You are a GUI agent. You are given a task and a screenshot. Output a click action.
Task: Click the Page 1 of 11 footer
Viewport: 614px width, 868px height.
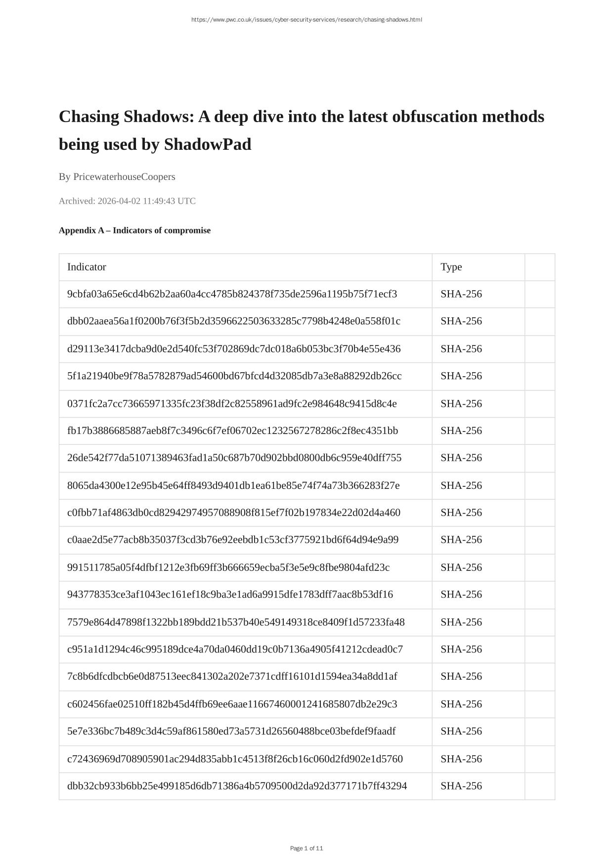(x=307, y=848)
